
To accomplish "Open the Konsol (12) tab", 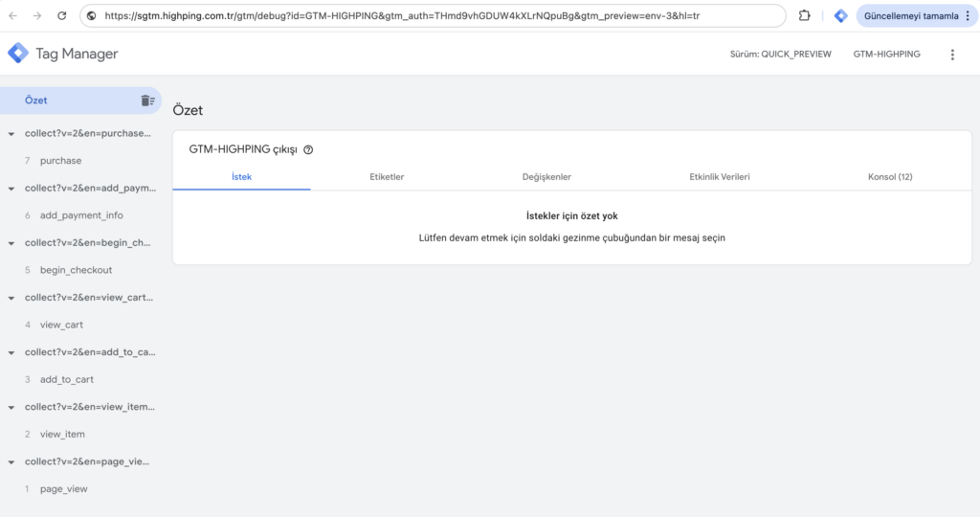I will [889, 177].
